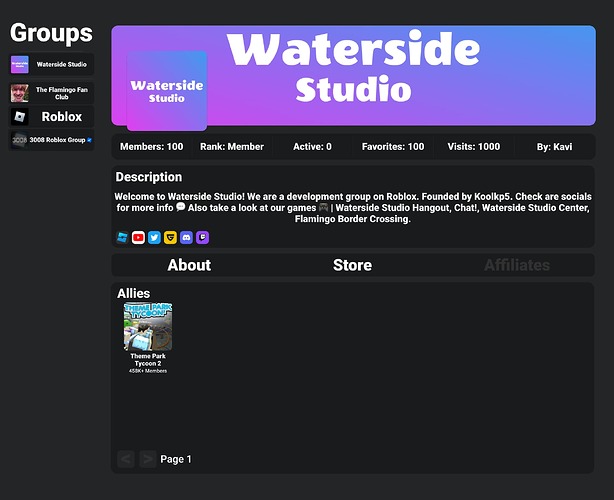Click the Page 1 indicator
Image resolution: width=614 pixels, height=500 pixels.
(176, 459)
